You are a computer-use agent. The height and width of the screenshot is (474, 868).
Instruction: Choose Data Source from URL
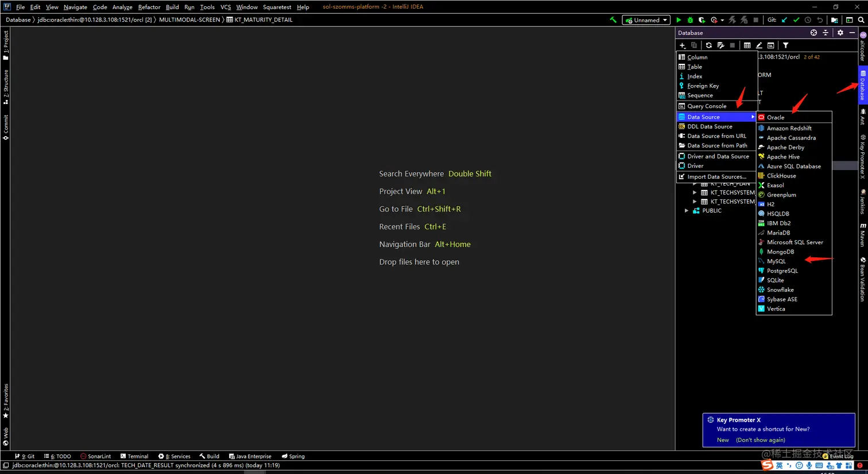point(717,136)
